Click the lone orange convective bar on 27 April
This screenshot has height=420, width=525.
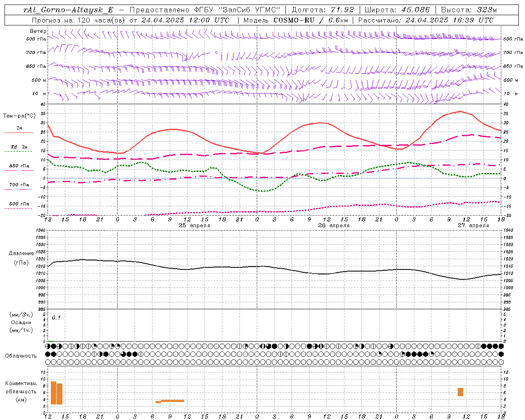[x=460, y=392]
